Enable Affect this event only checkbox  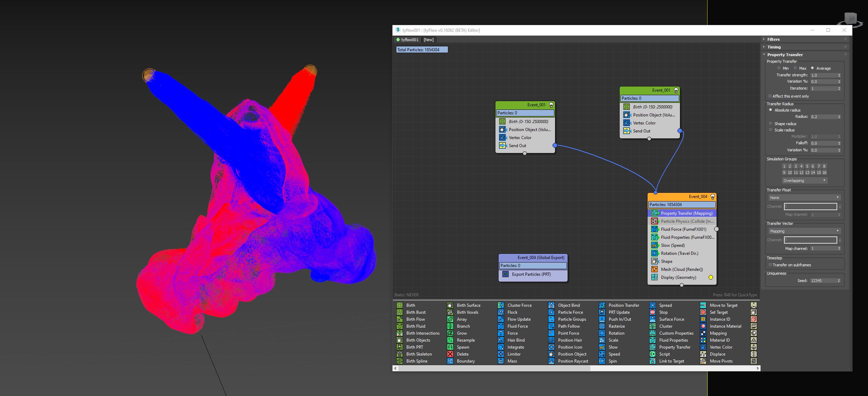tap(770, 96)
